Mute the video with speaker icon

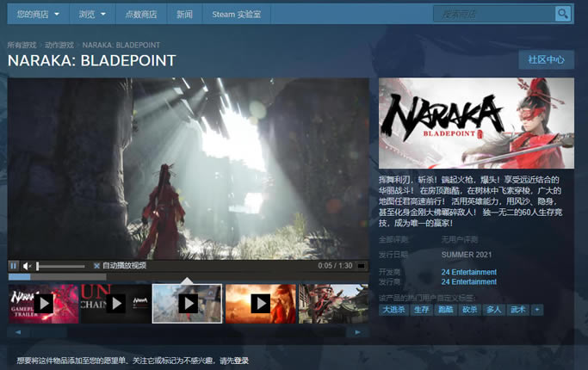(27, 266)
